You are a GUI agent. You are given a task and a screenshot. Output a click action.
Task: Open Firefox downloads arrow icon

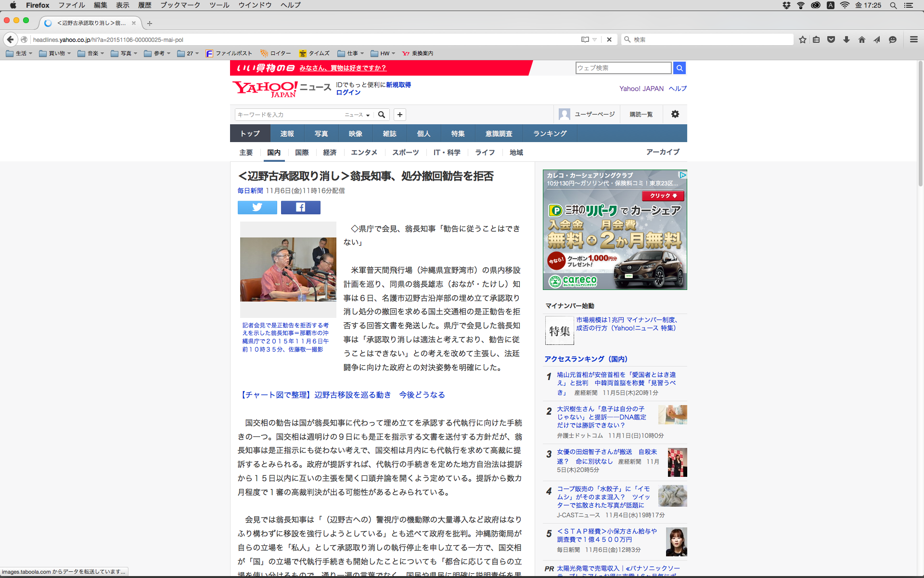[846, 39]
